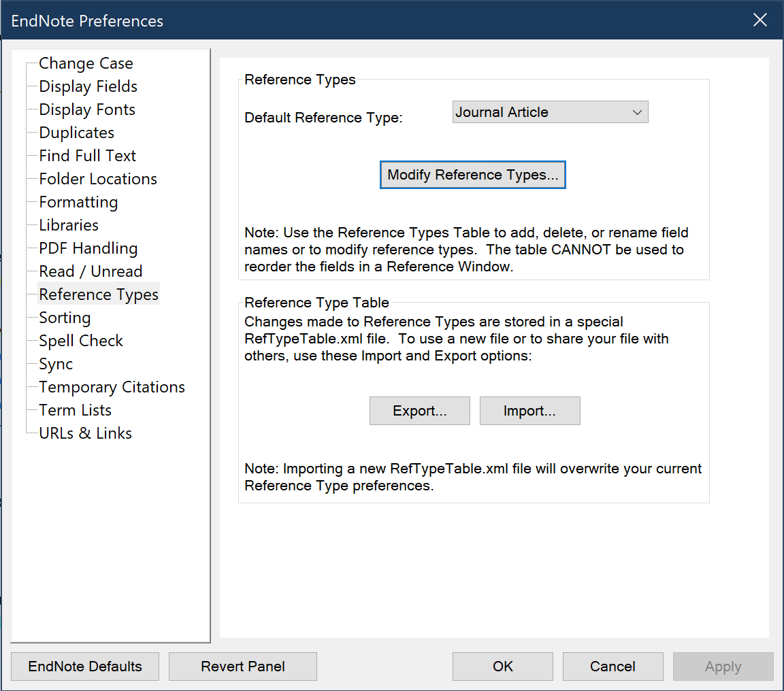The width and height of the screenshot is (784, 691).
Task: Click Modify Reference Types button
Action: point(472,175)
